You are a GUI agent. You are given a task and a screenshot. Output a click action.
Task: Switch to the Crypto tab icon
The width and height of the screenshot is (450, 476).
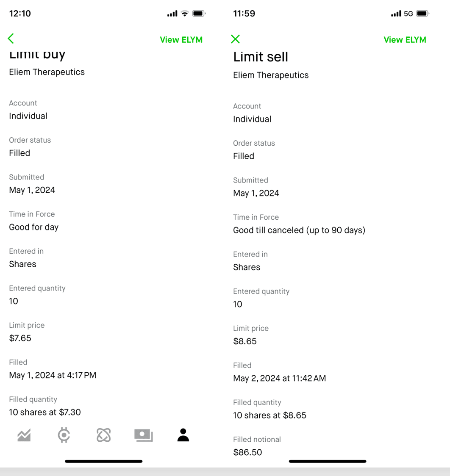[64, 435]
